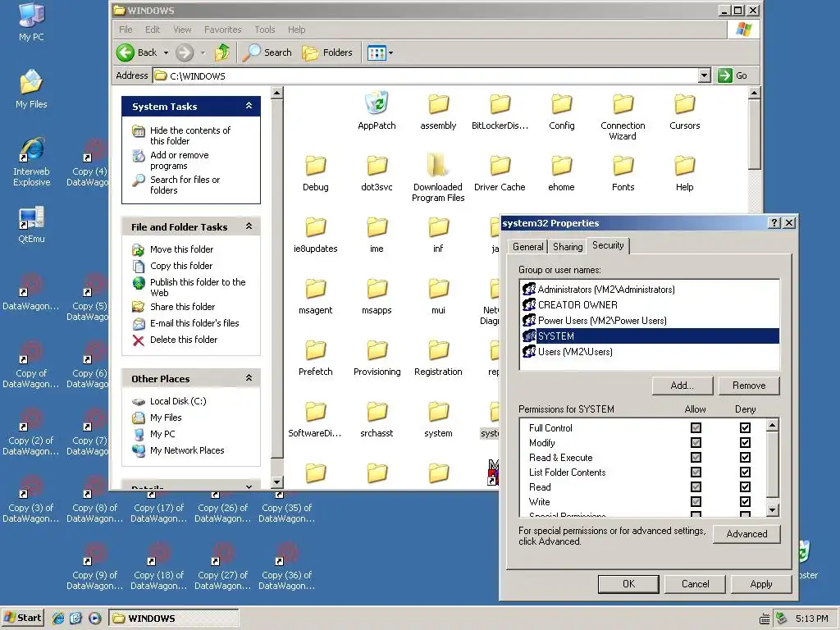This screenshot has width=840, height=630.
Task: Toggle Allow checkbox for Write
Action: [696, 502]
